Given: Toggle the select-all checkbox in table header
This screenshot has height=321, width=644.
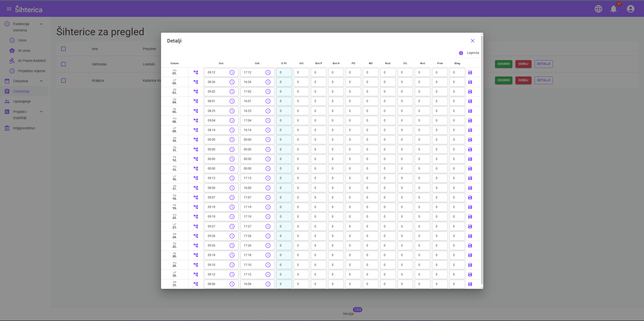Looking at the screenshot, I should pos(63,49).
